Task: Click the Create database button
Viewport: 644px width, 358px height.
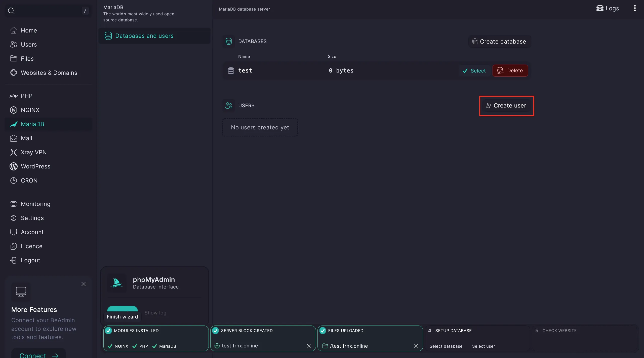Action: pyautogui.click(x=500, y=42)
